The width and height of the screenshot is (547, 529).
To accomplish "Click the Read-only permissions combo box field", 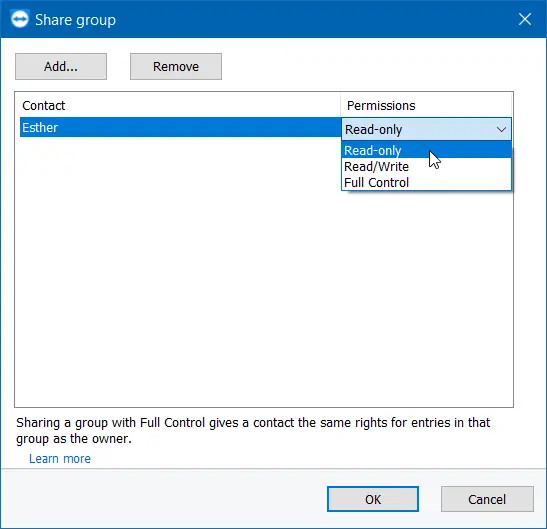I will (x=426, y=129).
